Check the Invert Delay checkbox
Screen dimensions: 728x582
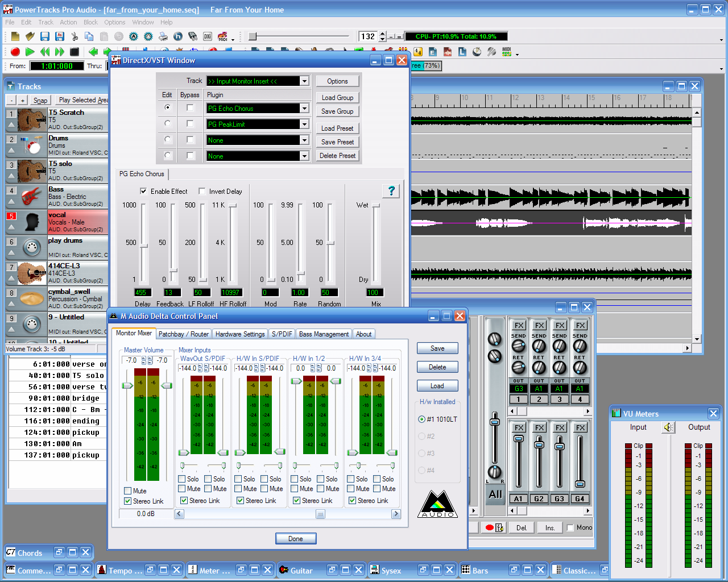point(202,191)
